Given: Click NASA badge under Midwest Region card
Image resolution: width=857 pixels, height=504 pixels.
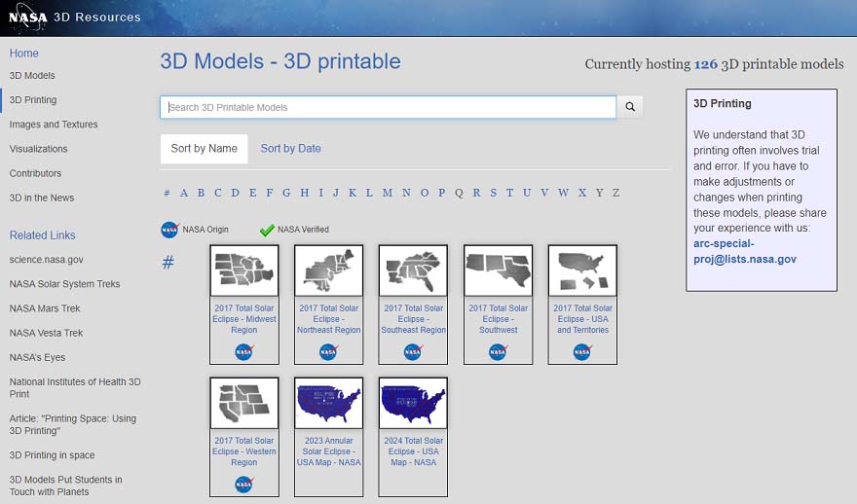Looking at the screenshot, I should 244,351.
